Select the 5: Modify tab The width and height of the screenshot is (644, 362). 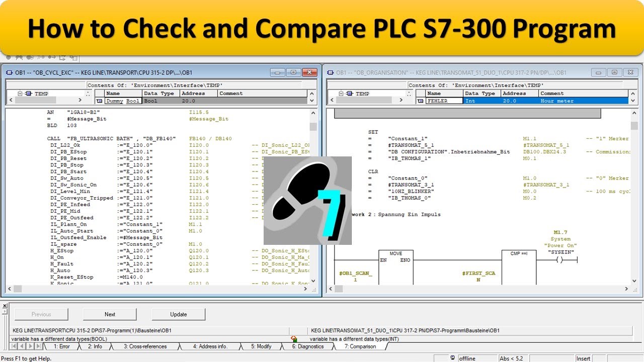coord(261,346)
